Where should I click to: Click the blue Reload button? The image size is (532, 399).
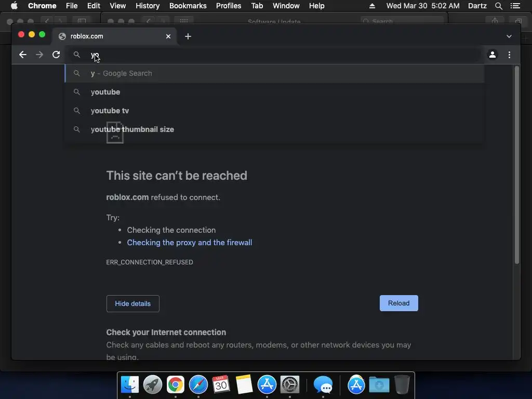(398, 303)
